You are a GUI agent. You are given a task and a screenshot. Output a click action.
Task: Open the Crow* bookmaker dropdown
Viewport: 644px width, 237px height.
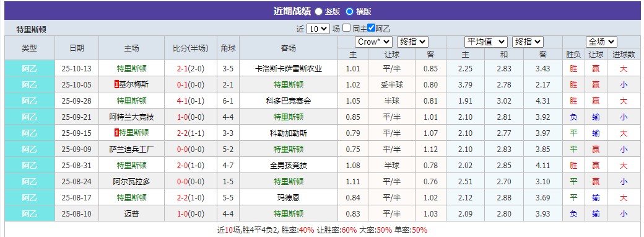tap(374, 42)
